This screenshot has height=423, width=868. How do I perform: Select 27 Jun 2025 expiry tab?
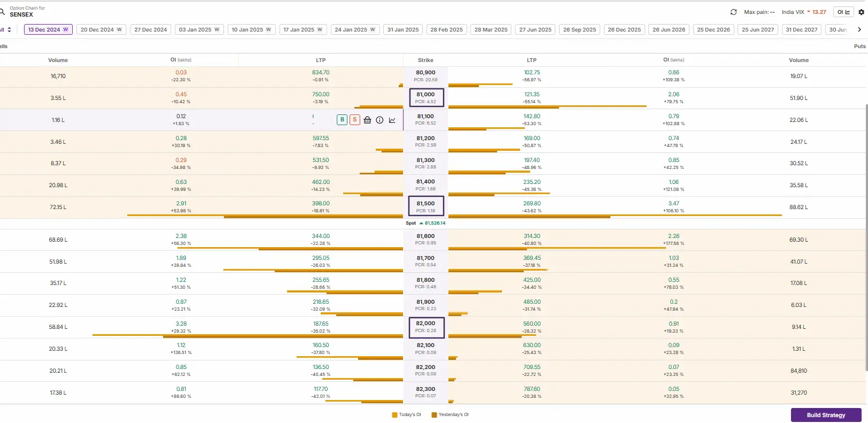coord(536,29)
